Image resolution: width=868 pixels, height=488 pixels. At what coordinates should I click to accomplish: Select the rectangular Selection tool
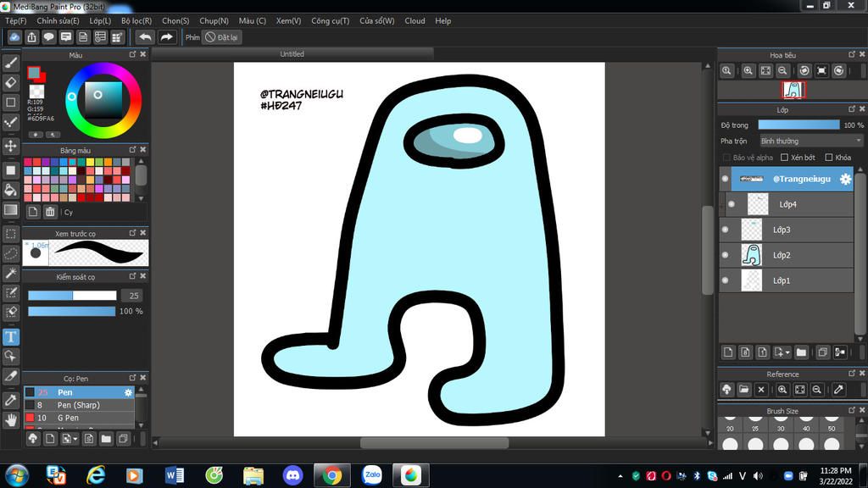[x=10, y=234]
